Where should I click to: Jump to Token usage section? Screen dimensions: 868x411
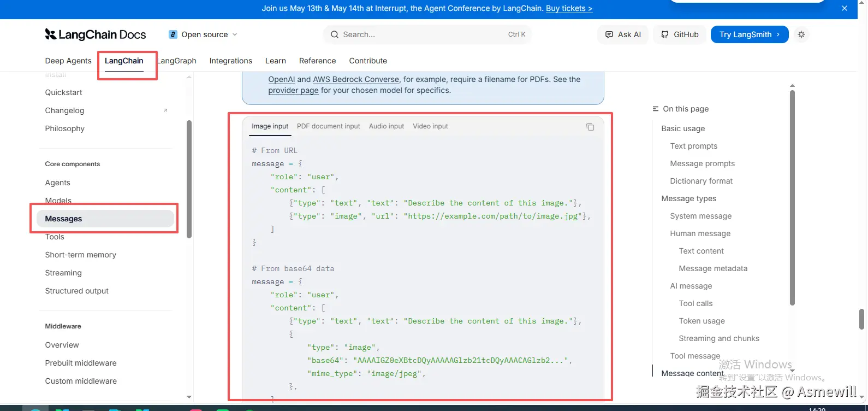point(702,321)
